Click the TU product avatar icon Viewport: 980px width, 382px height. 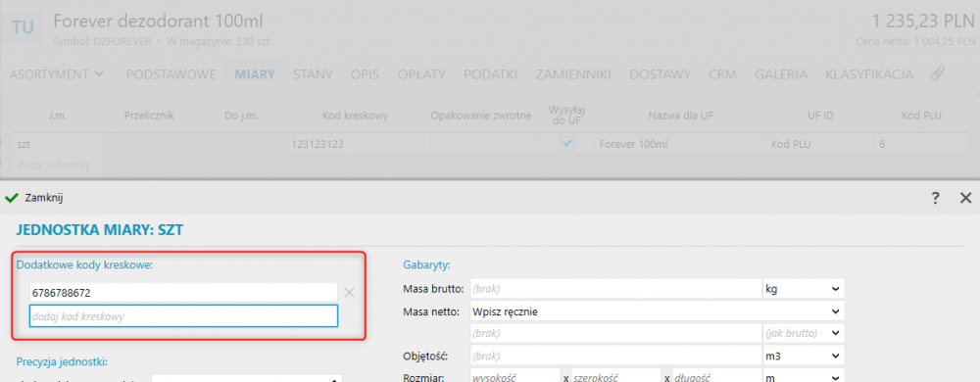point(23,27)
